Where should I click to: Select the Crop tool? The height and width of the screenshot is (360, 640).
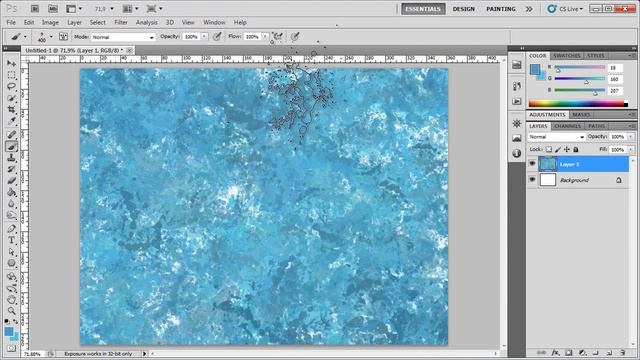[11, 109]
